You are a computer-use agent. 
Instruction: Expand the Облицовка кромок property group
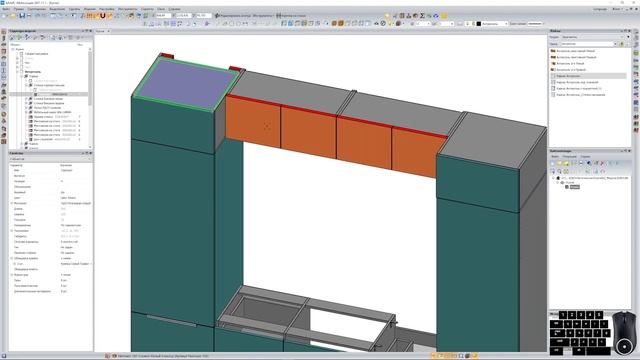click(x=12, y=258)
